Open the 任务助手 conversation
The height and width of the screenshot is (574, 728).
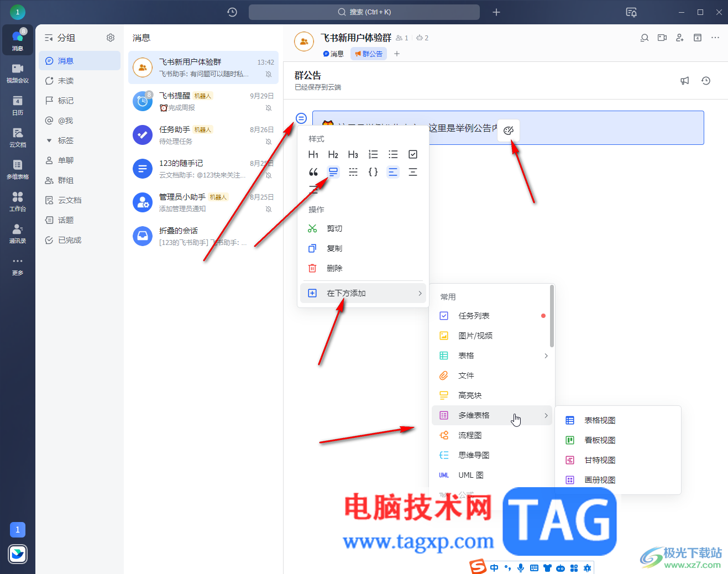[x=203, y=135]
